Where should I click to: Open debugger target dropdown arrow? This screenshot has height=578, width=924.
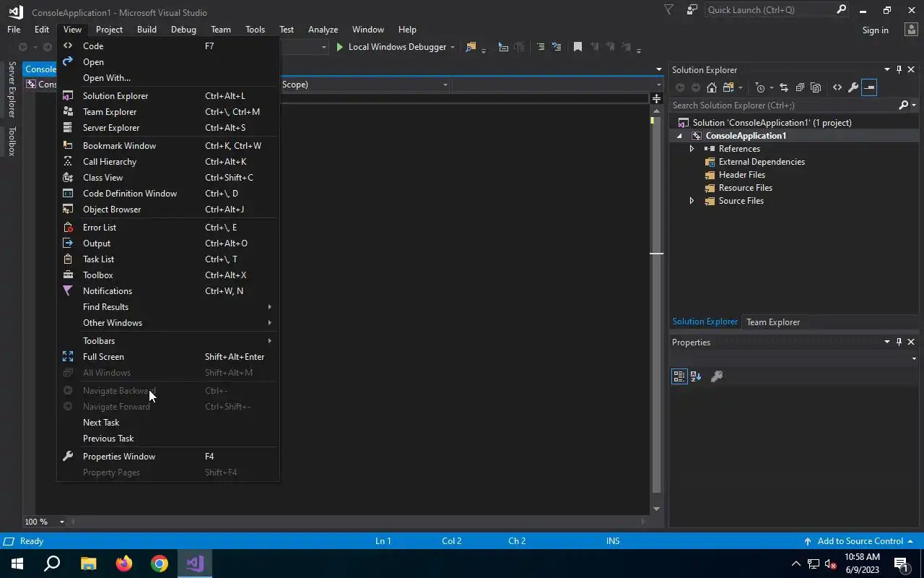[x=453, y=47]
